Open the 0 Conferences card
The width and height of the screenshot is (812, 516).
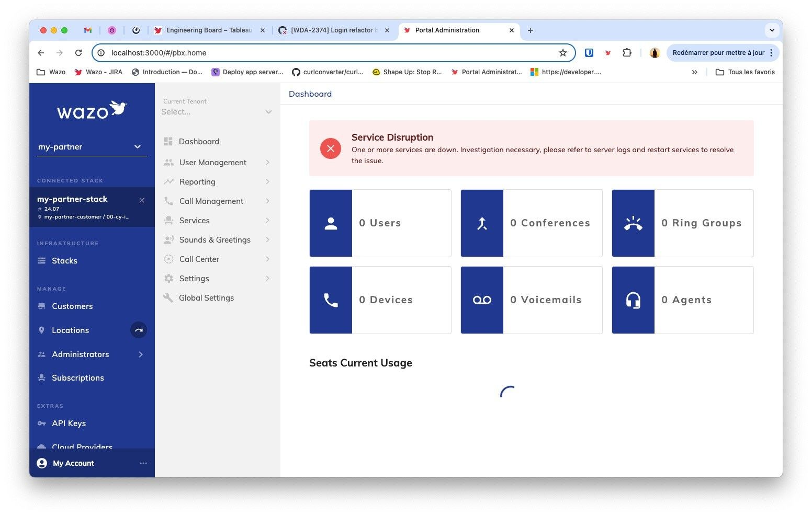pyautogui.click(x=532, y=223)
